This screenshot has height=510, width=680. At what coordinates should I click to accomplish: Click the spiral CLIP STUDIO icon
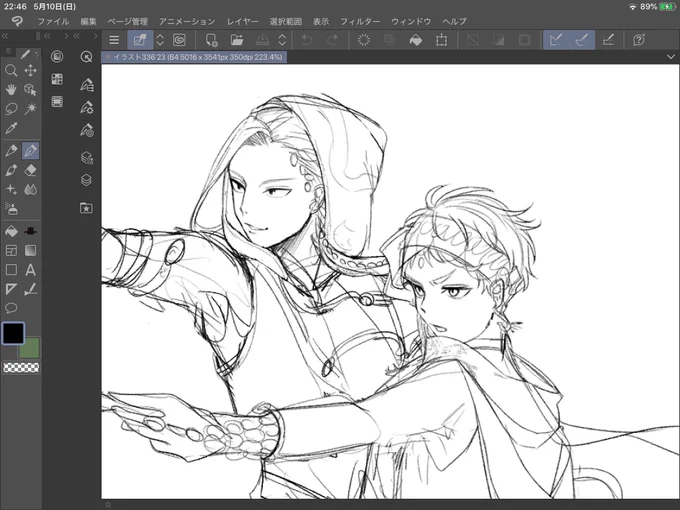click(x=179, y=40)
